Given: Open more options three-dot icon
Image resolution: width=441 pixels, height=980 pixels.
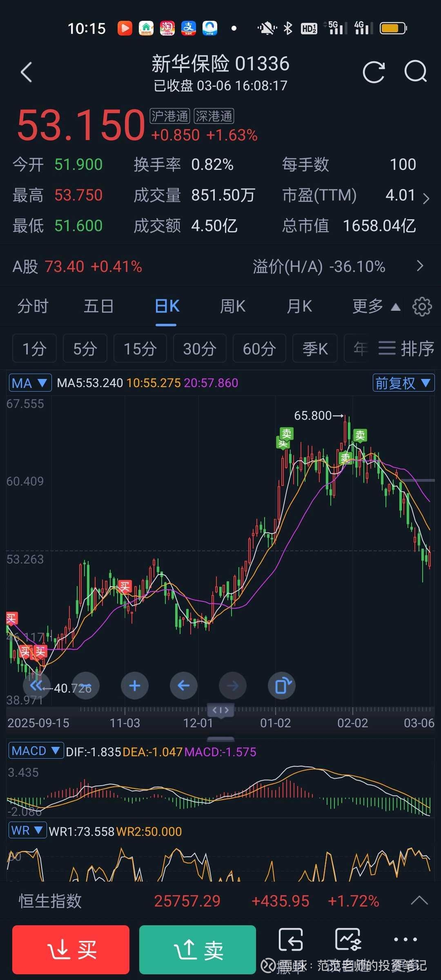Looking at the screenshot, I should pos(405,940).
